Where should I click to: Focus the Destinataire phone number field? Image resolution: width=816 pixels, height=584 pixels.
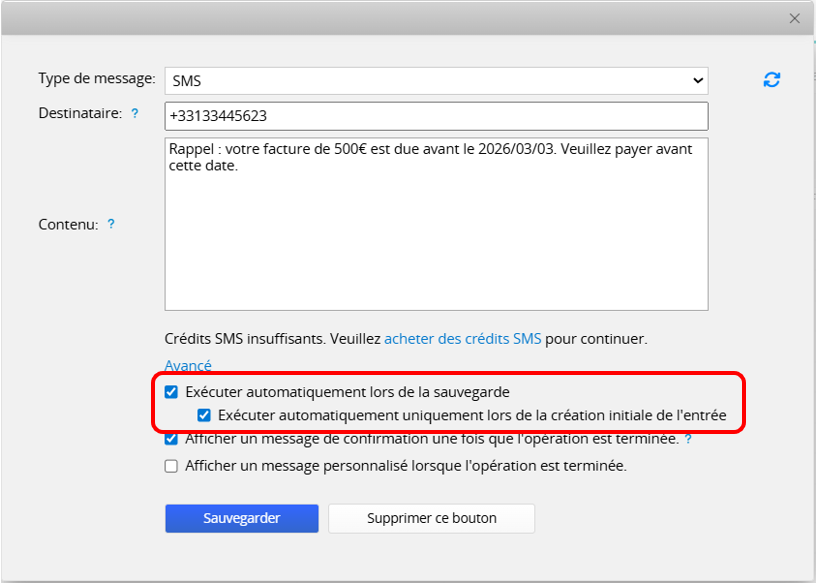[436, 116]
